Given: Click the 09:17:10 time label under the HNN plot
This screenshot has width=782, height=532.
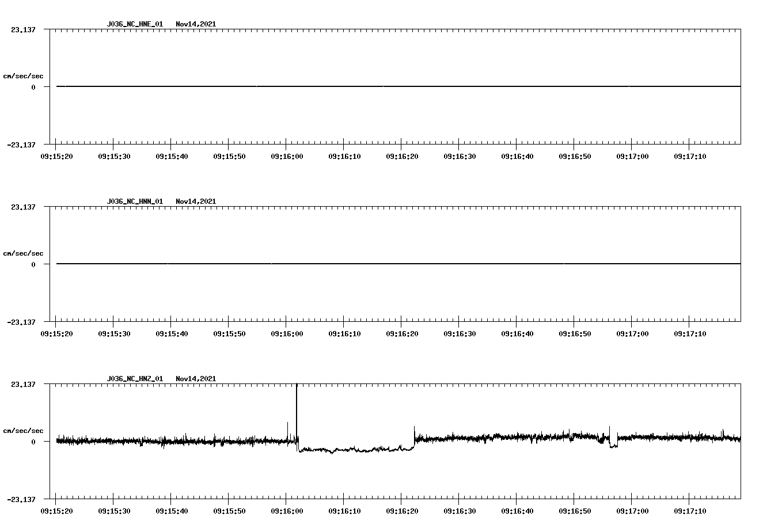Looking at the screenshot, I should point(690,334).
